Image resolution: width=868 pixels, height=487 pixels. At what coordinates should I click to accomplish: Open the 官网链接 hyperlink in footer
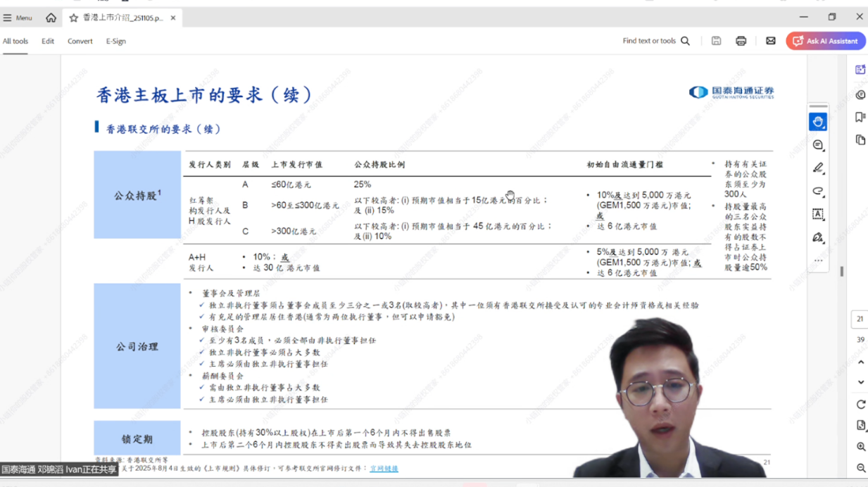tap(384, 468)
